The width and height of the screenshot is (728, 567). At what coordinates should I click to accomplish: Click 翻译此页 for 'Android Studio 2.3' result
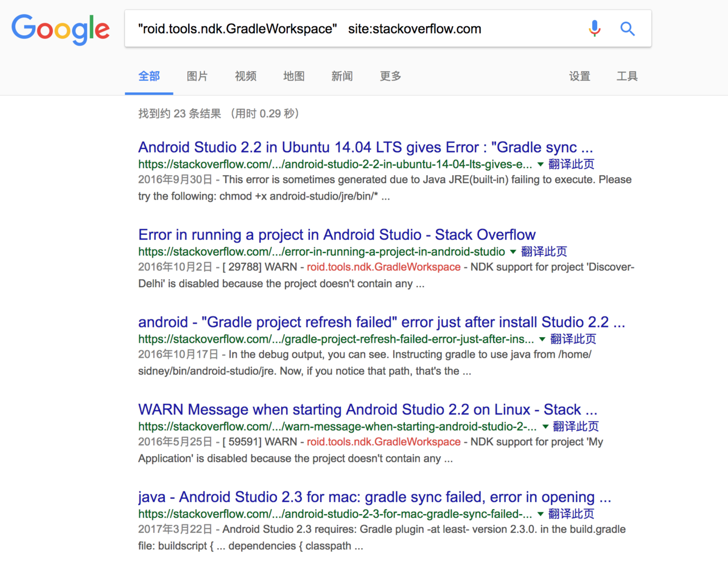click(x=572, y=514)
